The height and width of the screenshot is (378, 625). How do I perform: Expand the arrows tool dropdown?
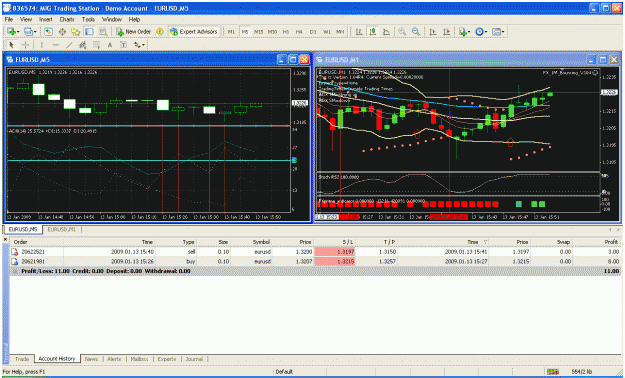click(x=143, y=45)
